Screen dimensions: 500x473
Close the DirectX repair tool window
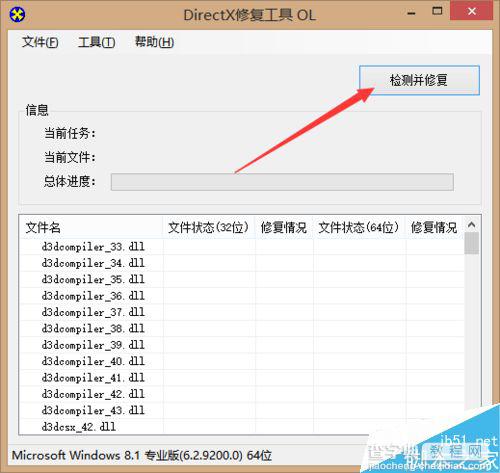point(471,11)
